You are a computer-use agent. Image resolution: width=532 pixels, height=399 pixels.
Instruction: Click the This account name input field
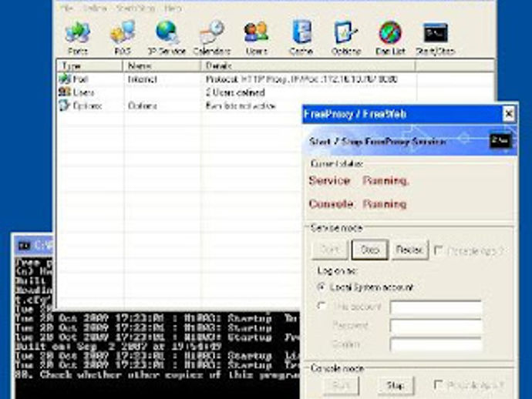436,307
